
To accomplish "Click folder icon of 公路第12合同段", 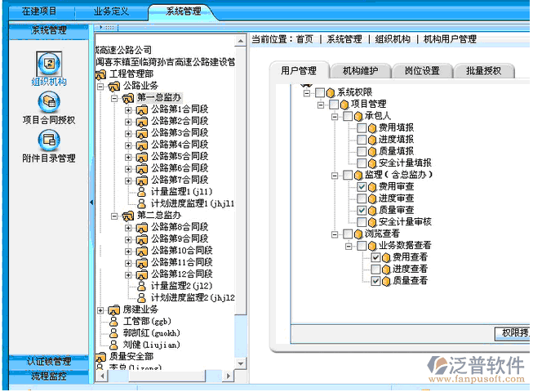I will (142, 274).
